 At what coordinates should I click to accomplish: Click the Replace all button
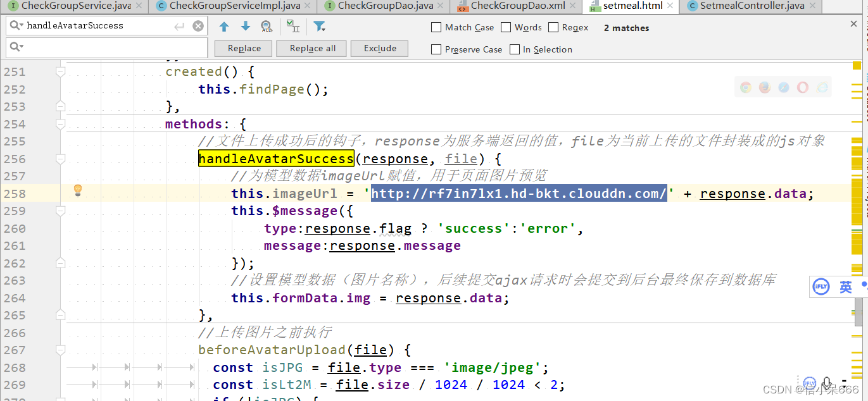(x=313, y=49)
